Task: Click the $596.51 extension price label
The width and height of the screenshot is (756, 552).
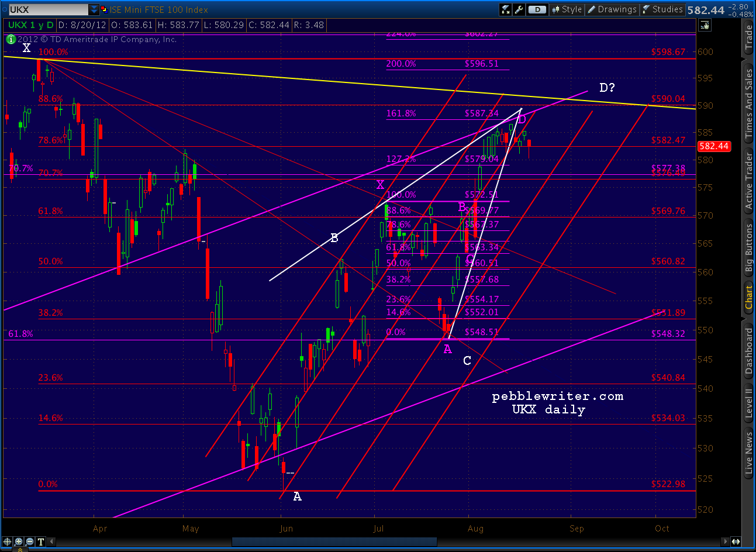Action: click(x=482, y=64)
